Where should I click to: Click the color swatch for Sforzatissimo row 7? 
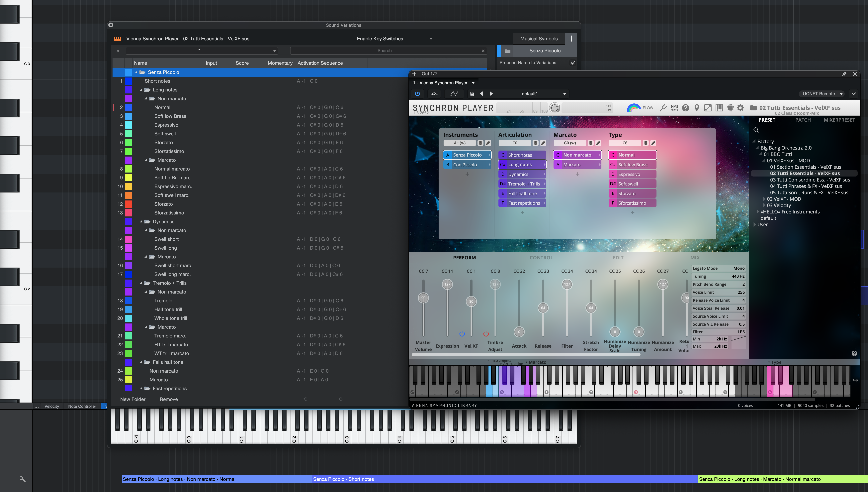[x=128, y=151]
